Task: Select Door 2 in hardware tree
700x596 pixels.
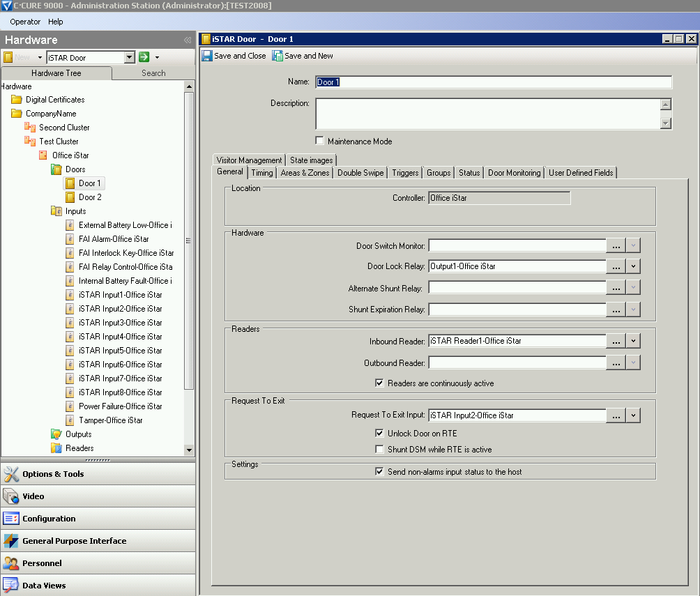Action: point(90,197)
